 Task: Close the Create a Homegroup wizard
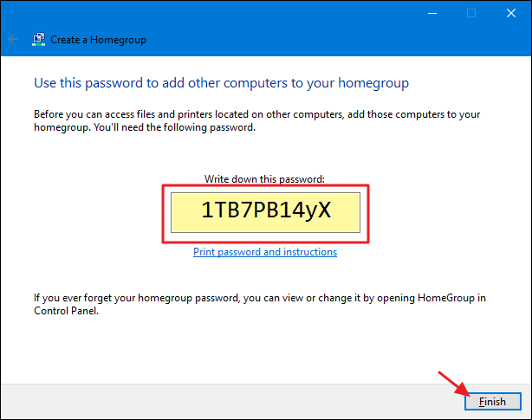[511, 13]
